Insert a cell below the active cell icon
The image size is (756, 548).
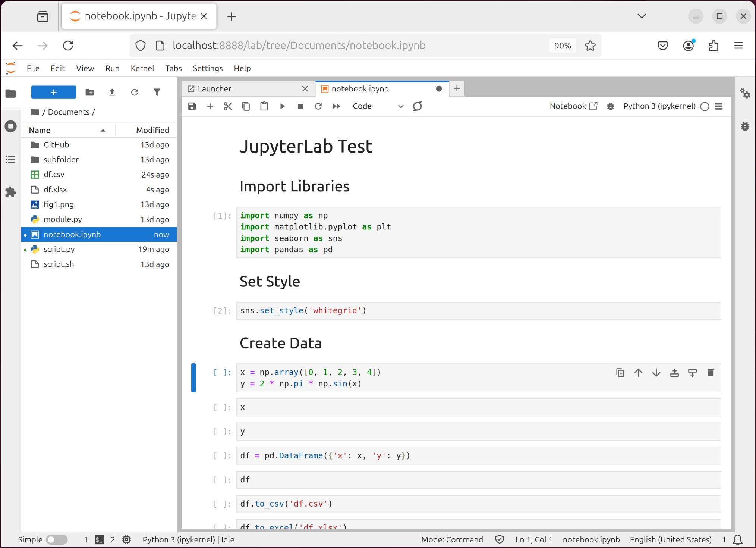[x=692, y=373]
